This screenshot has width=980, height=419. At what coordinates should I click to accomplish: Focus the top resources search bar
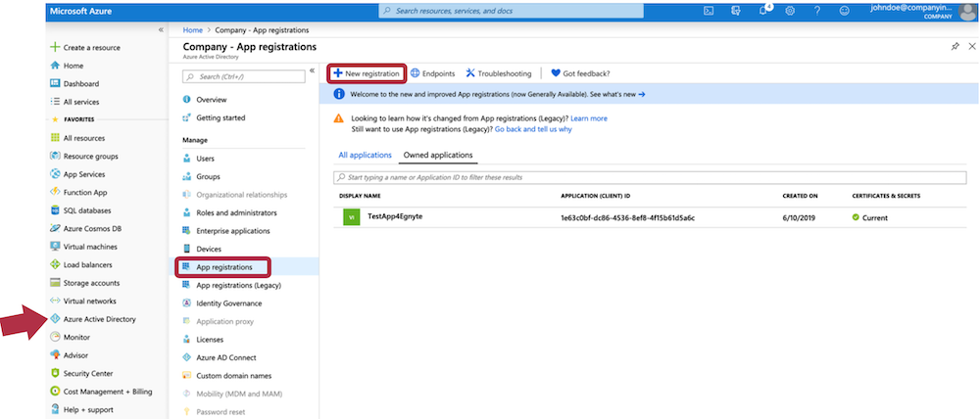coord(511,11)
